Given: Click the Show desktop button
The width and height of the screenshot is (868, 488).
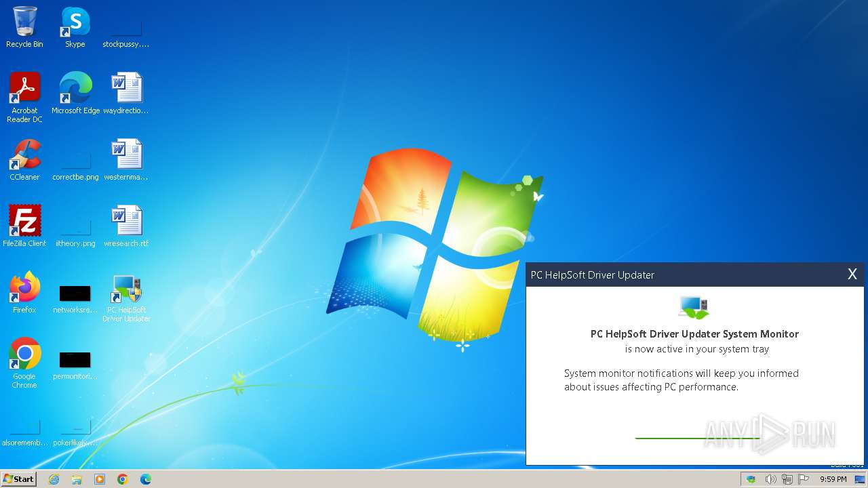Looking at the screenshot, I should 860,479.
